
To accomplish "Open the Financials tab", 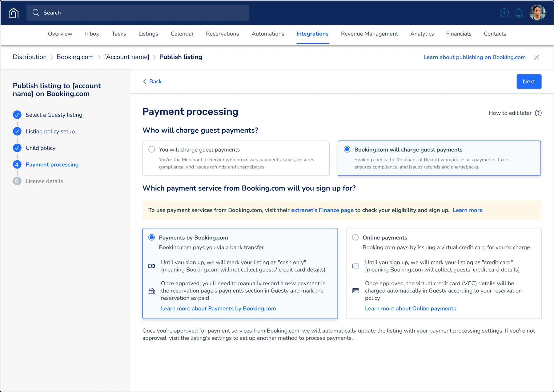I will click(x=459, y=34).
